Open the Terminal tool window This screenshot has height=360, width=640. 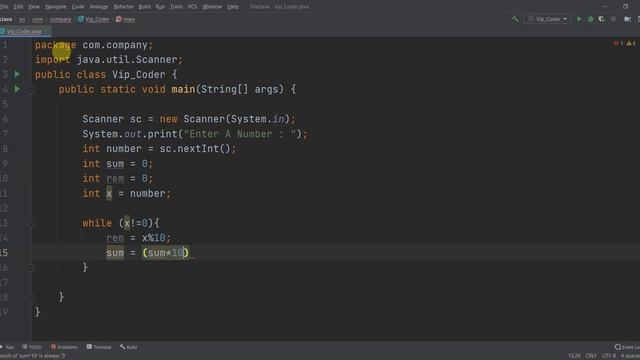coord(99,347)
